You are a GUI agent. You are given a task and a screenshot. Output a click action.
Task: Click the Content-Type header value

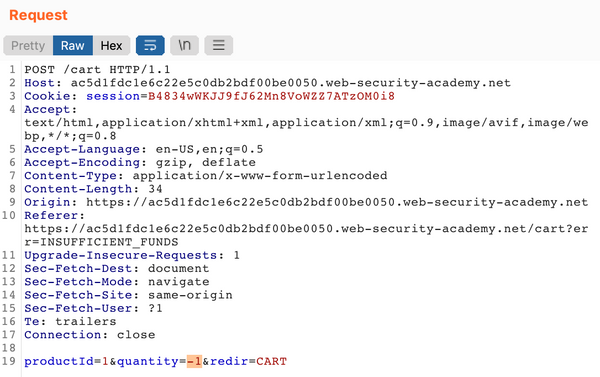260,176
